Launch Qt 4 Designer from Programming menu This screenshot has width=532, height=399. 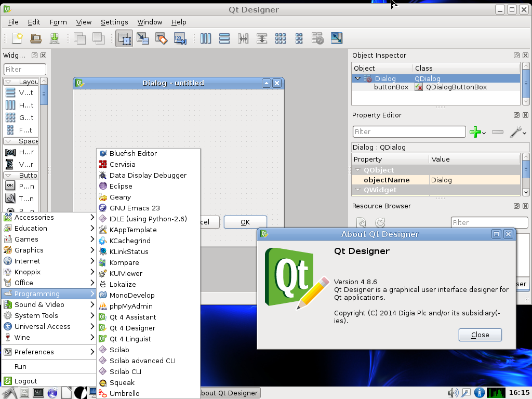tap(148, 328)
